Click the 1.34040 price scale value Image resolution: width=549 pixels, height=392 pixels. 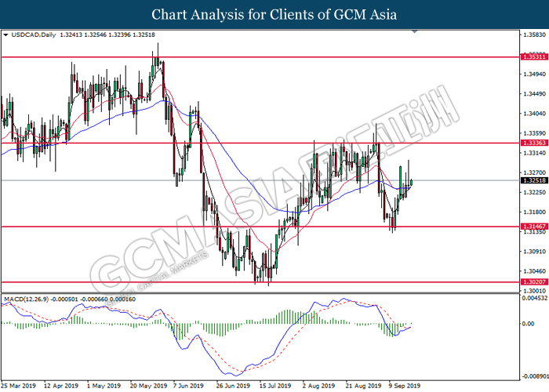(535, 114)
